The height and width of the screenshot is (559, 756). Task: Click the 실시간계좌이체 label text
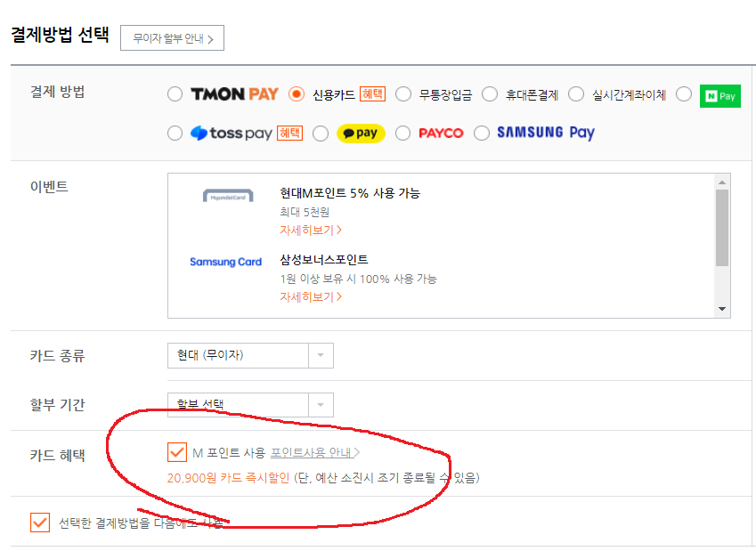[630, 94]
